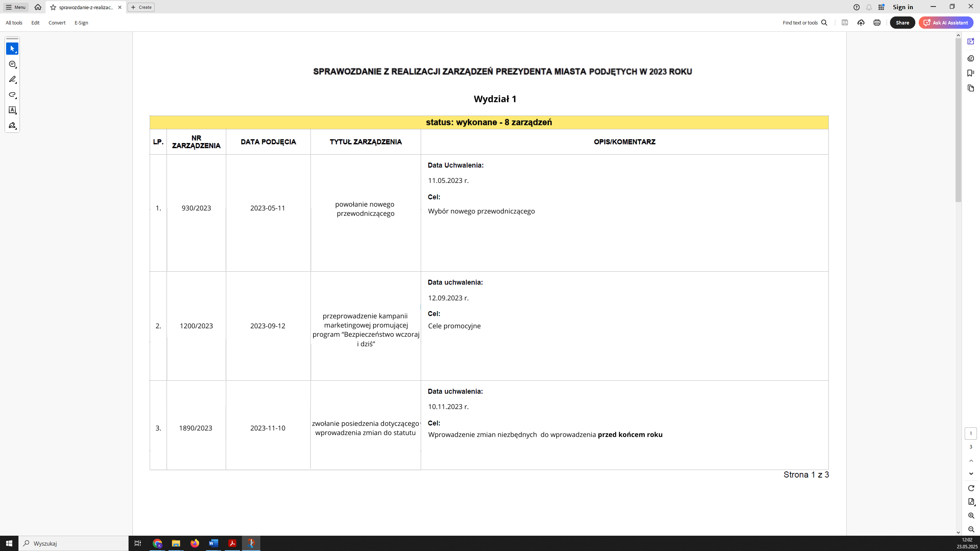This screenshot has height=551, width=980.
Task: Open the Convert tab
Action: tap(57, 23)
